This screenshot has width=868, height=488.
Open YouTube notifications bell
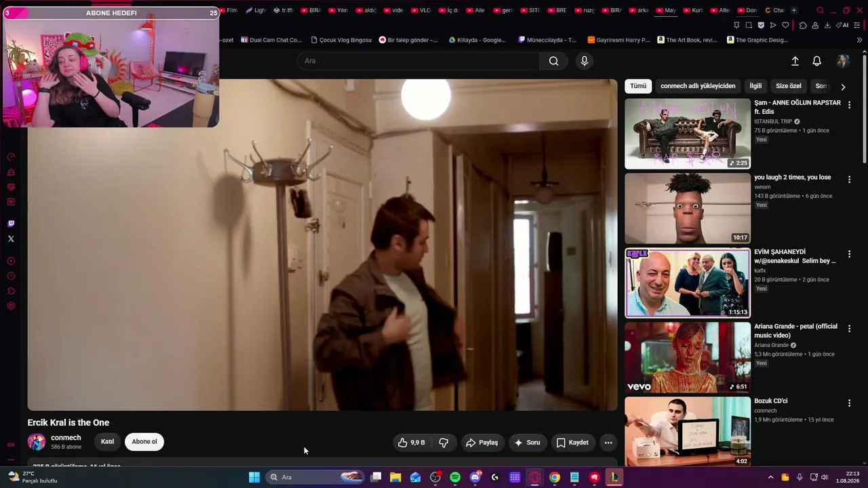point(816,61)
